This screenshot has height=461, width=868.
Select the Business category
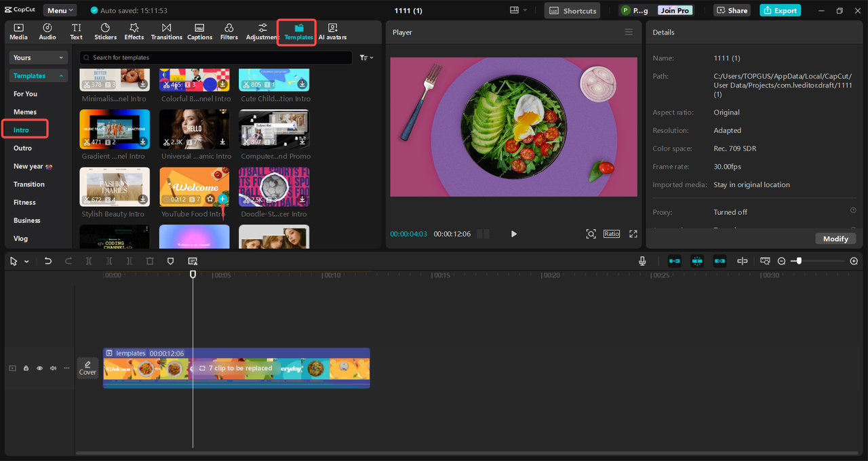(x=27, y=220)
